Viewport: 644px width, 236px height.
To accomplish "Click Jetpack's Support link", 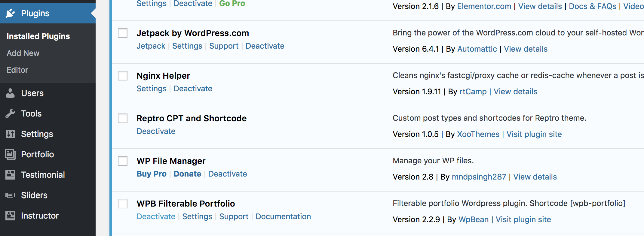I will 224,46.
